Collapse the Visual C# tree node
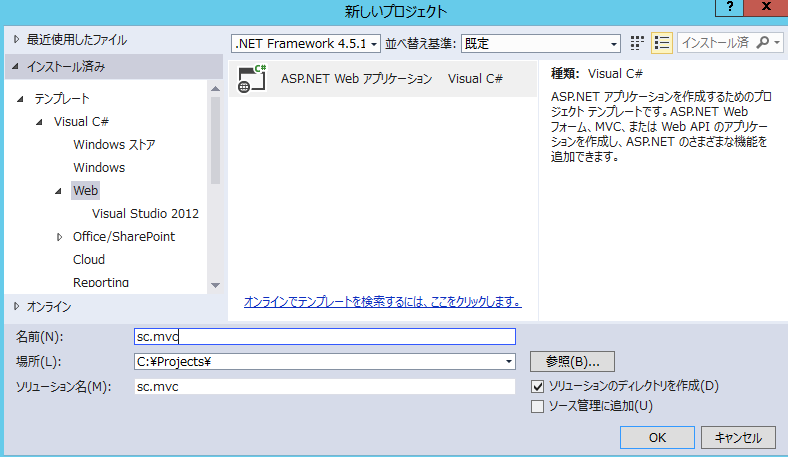 click(39, 122)
